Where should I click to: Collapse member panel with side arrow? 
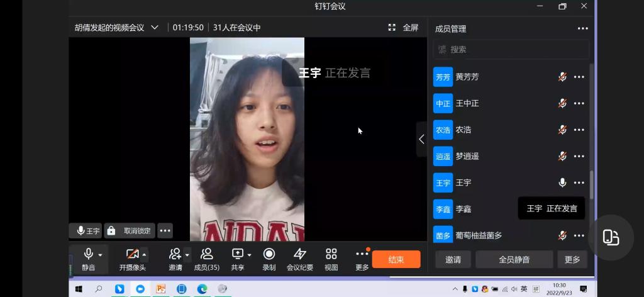tap(421, 139)
